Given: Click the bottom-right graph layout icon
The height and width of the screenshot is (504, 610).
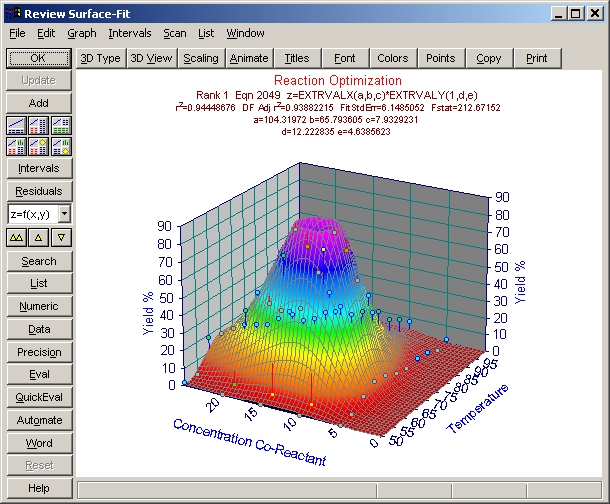Looking at the screenshot, I should pyautogui.click(x=60, y=145).
